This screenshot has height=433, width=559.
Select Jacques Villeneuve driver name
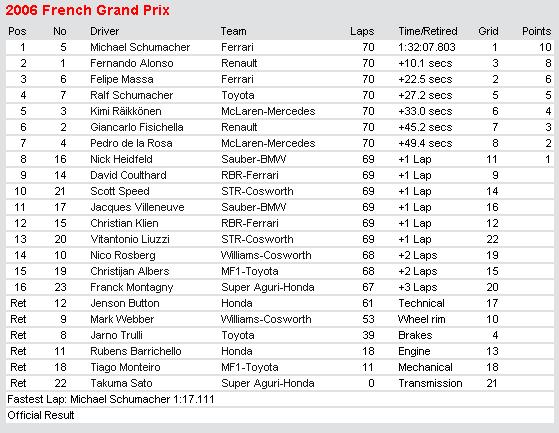tap(137, 207)
